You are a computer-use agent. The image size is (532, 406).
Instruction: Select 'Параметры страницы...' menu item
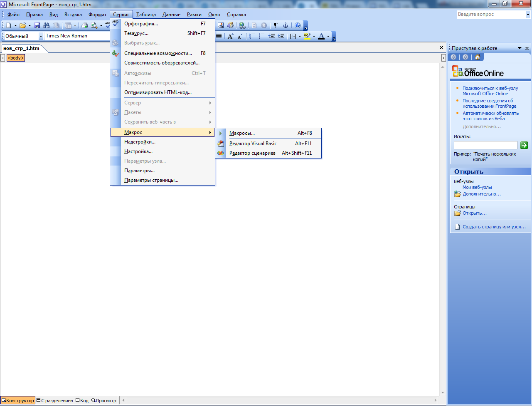[x=163, y=180]
